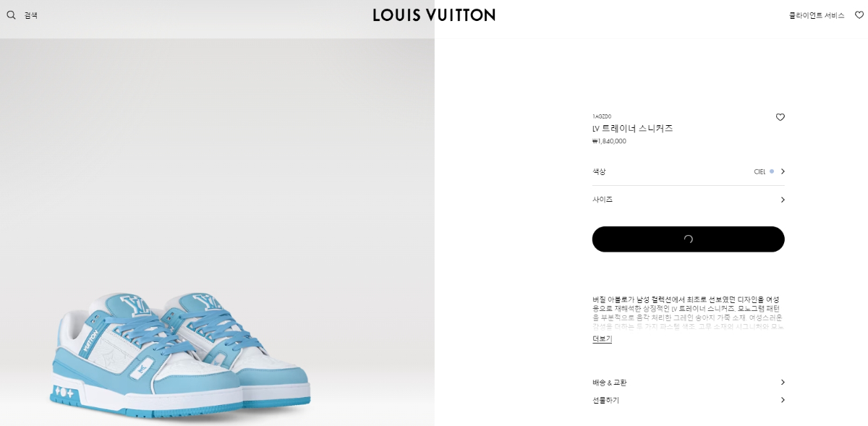The image size is (868, 426).
Task: Click the 색상 color row label
Action: (x=599, y=171)
